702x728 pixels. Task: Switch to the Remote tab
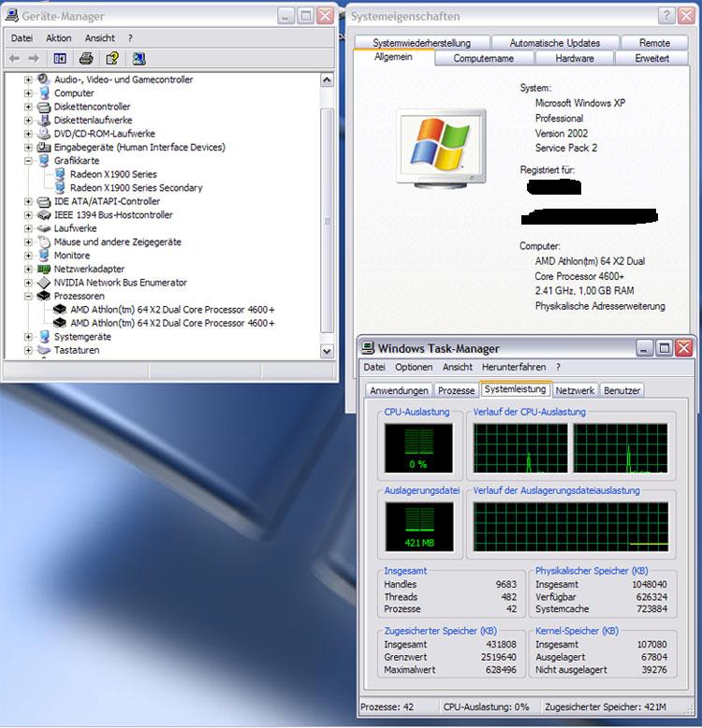[654, 43]
